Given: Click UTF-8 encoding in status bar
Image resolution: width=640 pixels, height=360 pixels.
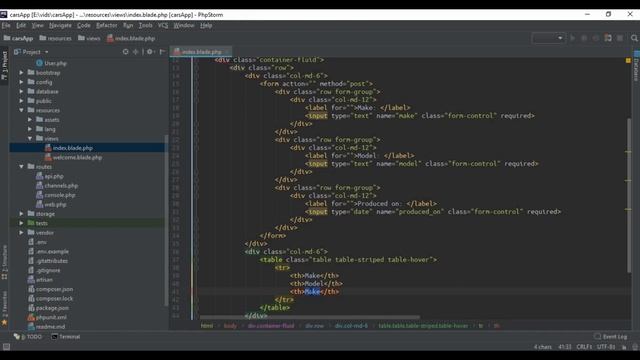Looking at the screenshot, I should (x=606, y=347).
